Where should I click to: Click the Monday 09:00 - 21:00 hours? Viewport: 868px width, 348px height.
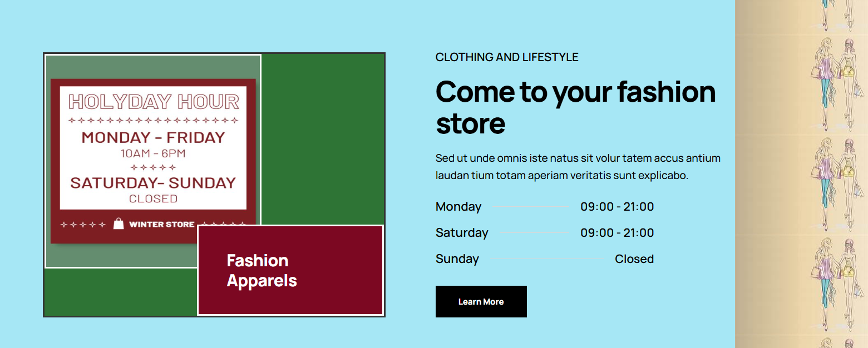point(617,207)
